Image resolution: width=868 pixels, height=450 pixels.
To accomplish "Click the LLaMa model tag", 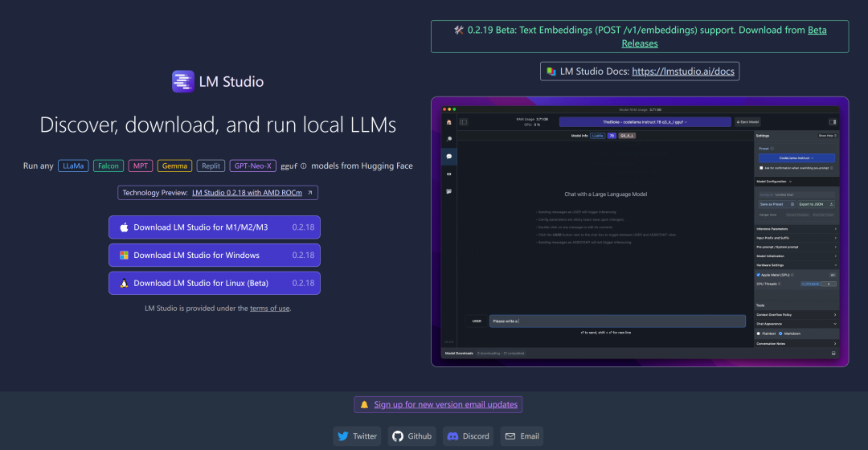I will (x=73, y=166).
